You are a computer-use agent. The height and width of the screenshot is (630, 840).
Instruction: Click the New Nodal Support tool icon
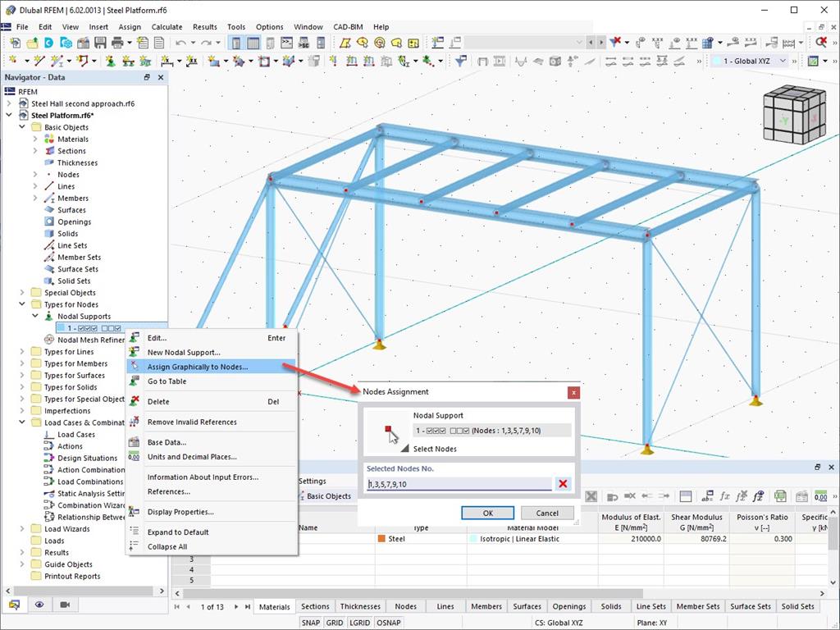[111, 61]
